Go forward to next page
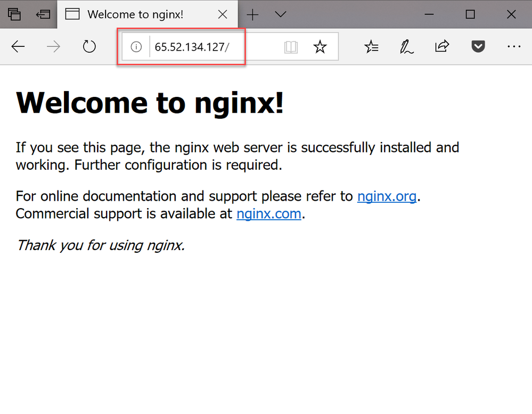The height and width of the screenshot is (414, 532). (53, 46)
